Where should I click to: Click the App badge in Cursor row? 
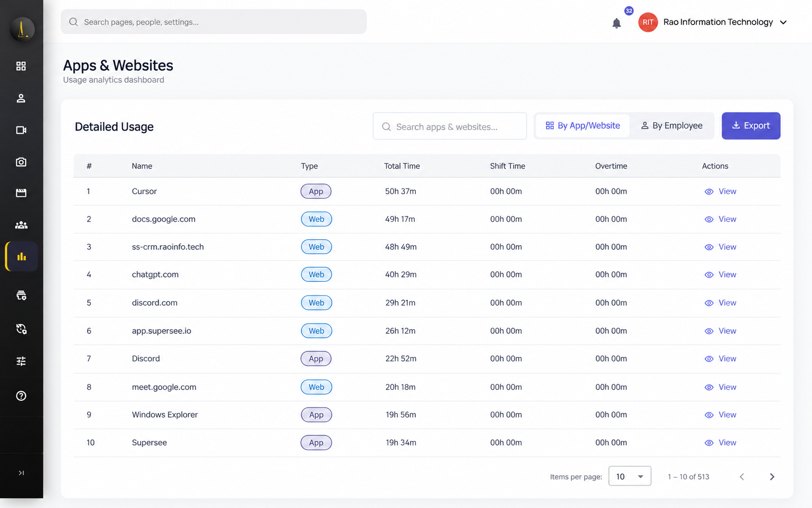click(316, 191)
